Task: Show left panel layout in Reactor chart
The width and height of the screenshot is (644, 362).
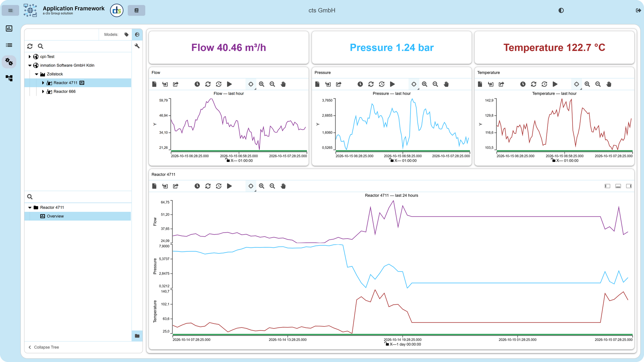Action: point(607,186)
